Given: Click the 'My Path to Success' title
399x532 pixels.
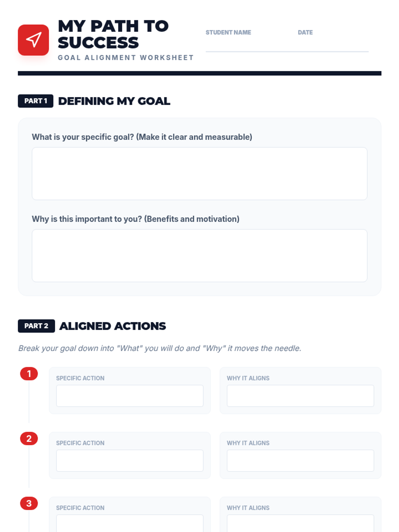Looking at the screenshot, I should pyautogui.click(x=113, y=34).
